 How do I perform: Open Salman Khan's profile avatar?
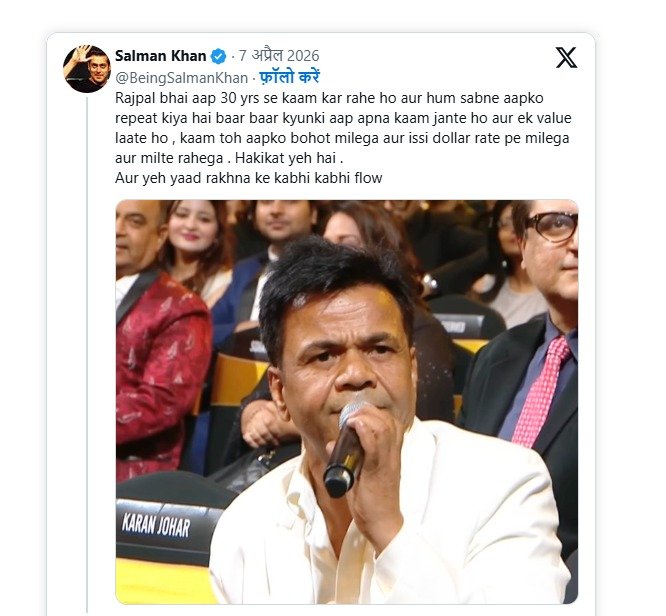pyautogui.click(x=87, y=69)
